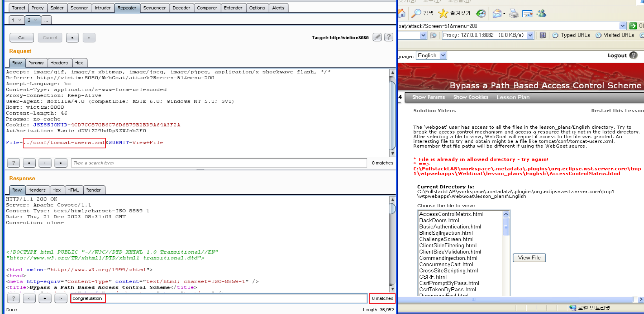Click request search next-match arrow button
The width and height of the screenshot is (644, 314).
(x=60, y=163)
